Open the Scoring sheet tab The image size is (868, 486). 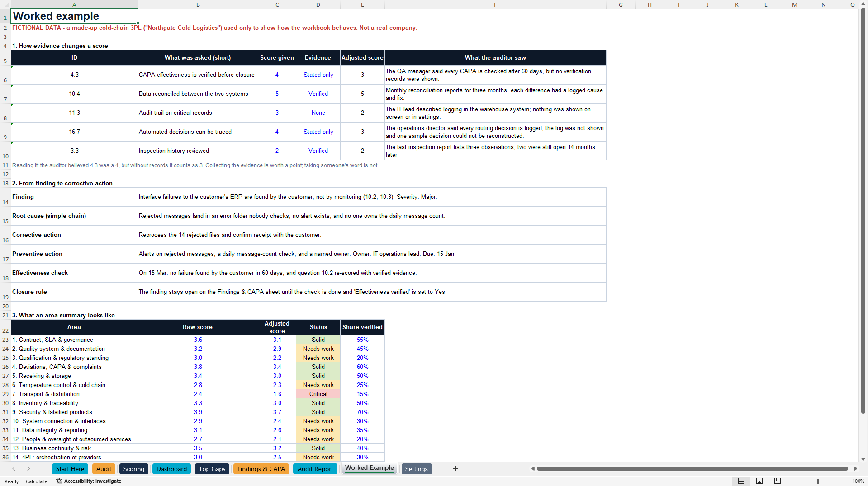tap(134, 469)
